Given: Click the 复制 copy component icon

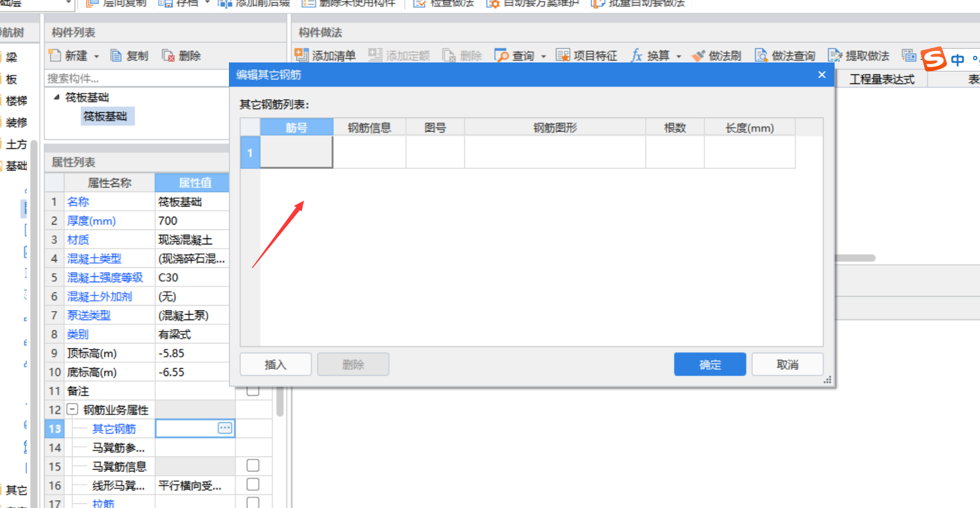Looking at the screenshot, I should 117,56.
